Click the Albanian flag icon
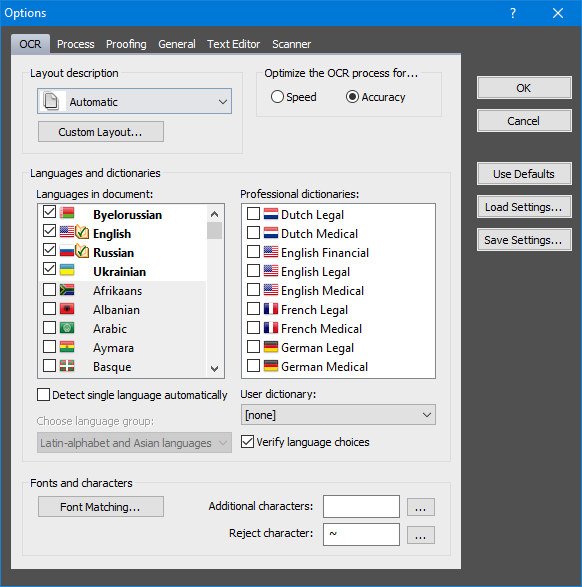This screenshot has width=582, height=587. click(67, 309)
